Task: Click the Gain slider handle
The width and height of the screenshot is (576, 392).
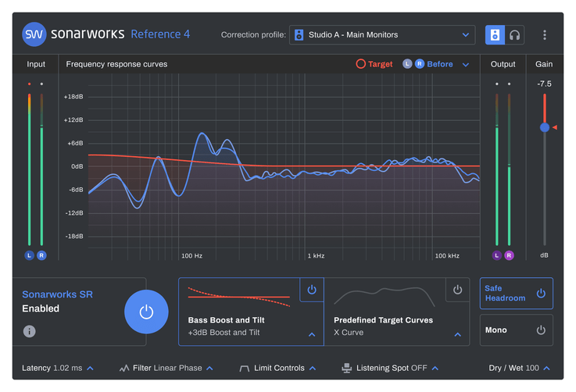Action: pos(545,127)
